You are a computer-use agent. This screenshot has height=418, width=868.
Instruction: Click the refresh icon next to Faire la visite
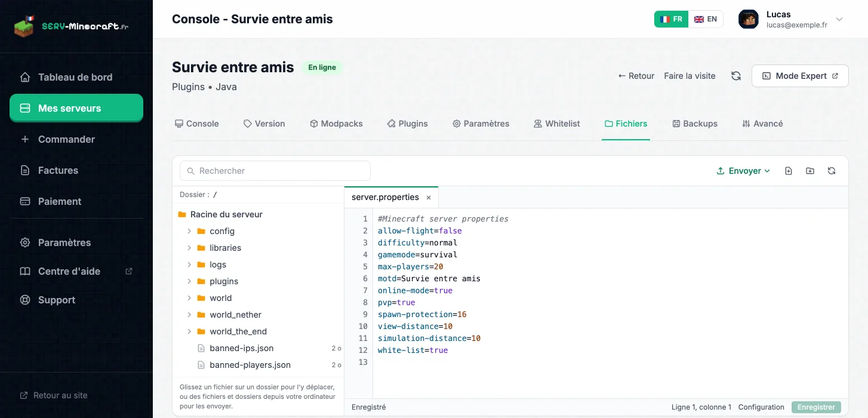point(736,76)
